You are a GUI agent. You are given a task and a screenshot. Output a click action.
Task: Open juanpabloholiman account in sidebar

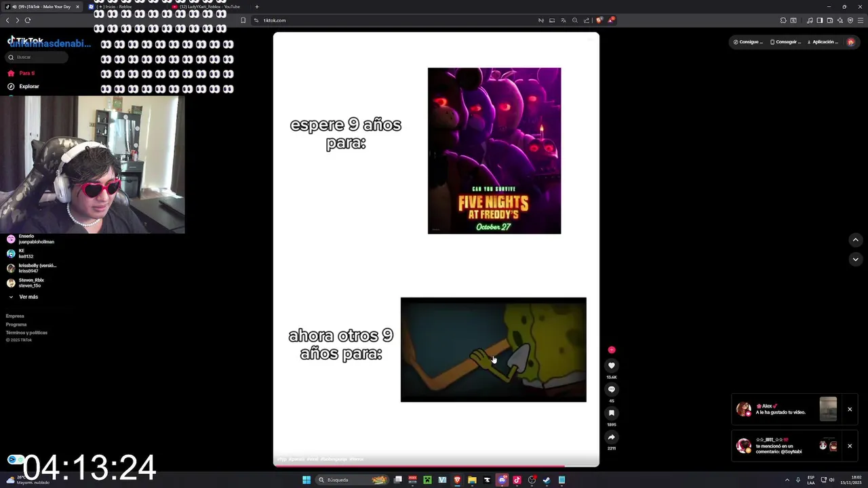click(31, 239)
